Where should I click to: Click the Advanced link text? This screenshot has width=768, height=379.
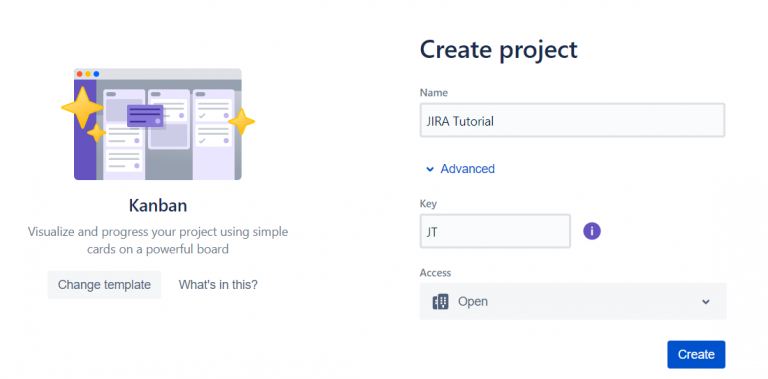467,169
